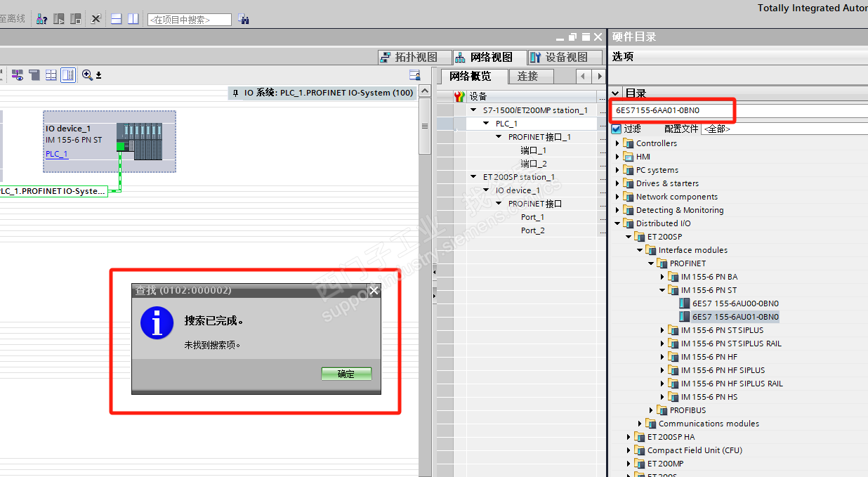Expand the Compact Field Unit (CFU) folder
The image size is (868, 477).
point(629,450)
